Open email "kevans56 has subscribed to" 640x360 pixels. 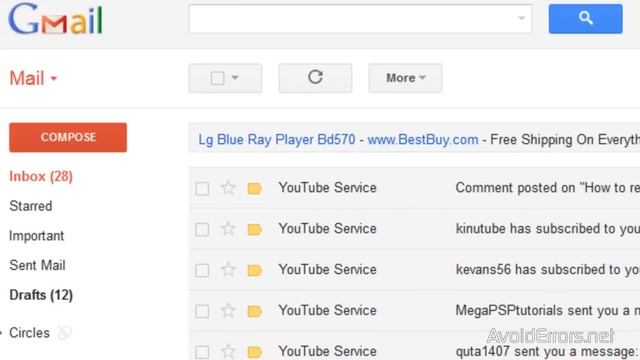(547, 269)
